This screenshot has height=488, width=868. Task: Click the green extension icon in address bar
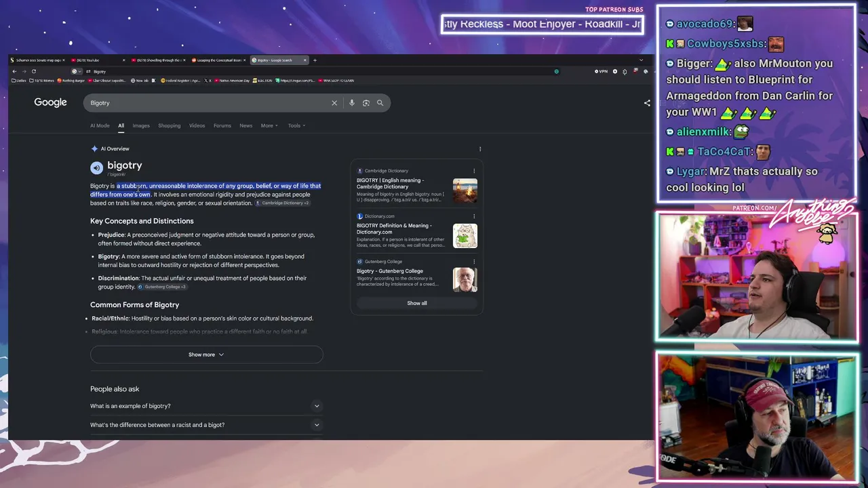[x=557, y=71]
